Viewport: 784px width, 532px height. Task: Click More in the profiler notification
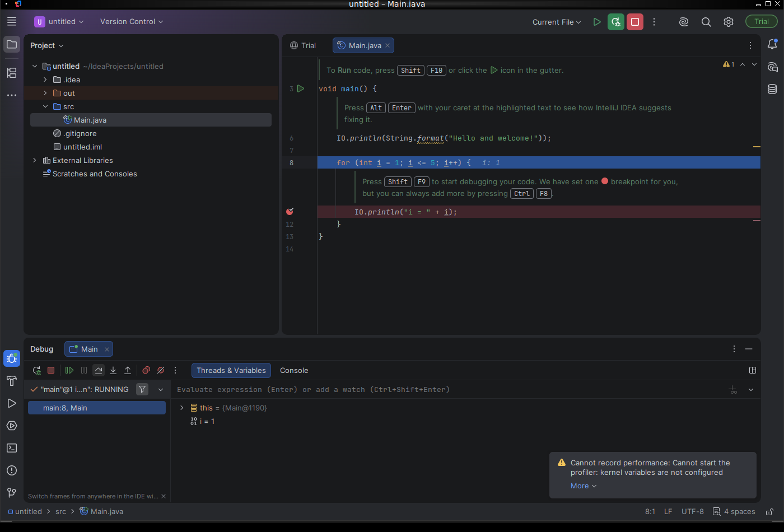[x=584, y=486]
